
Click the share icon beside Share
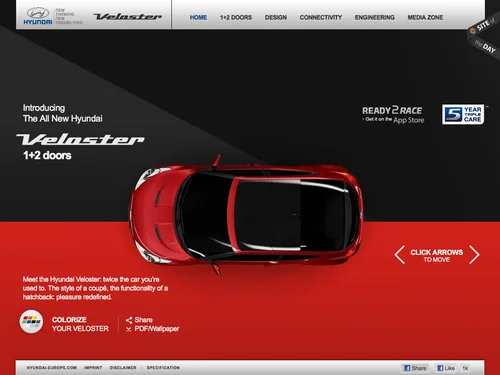129,320
